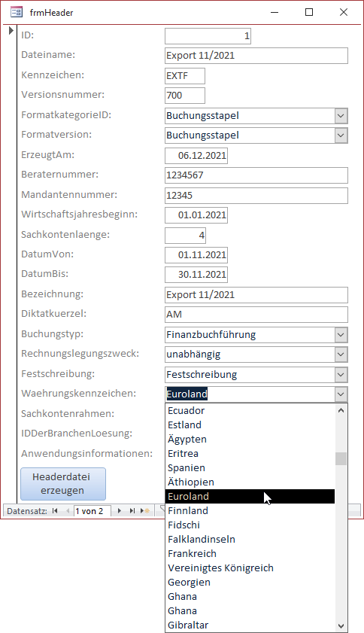
Task: Click the record selector arrow at left
Action: pos(11,31)
